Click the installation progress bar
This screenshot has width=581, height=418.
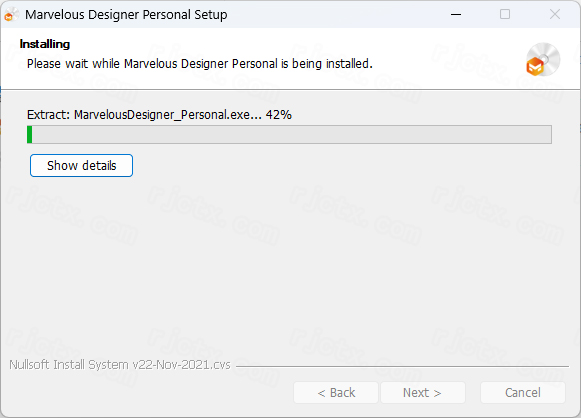point(289,134)
